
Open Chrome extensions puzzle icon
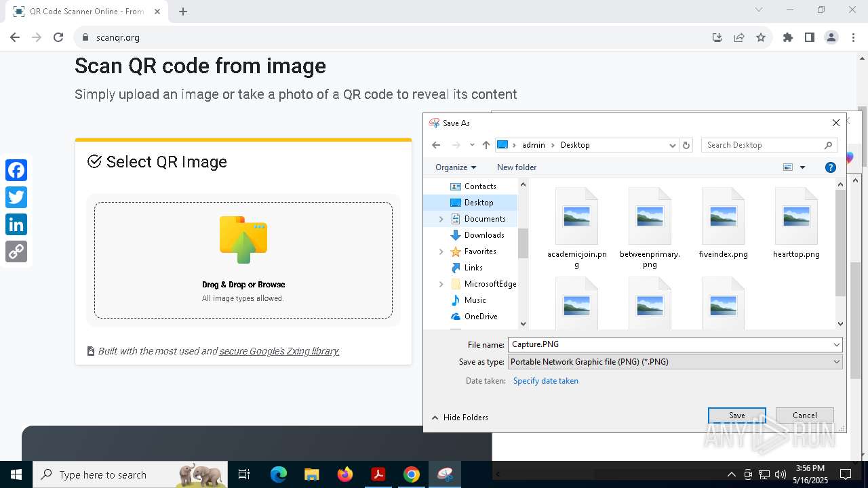point(788,37)
